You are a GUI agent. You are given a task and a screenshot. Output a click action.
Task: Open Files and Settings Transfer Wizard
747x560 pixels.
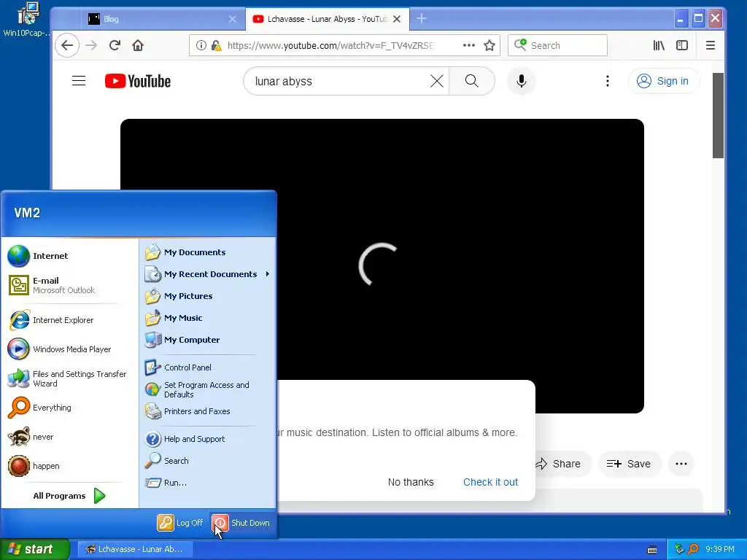[x=67, y=378]
